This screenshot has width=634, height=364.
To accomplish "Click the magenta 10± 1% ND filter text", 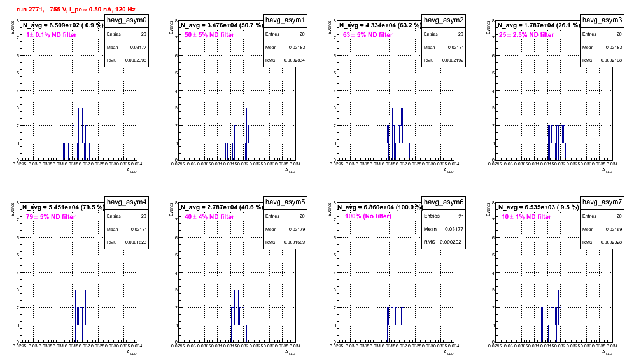I will click(x=526, y=217).
